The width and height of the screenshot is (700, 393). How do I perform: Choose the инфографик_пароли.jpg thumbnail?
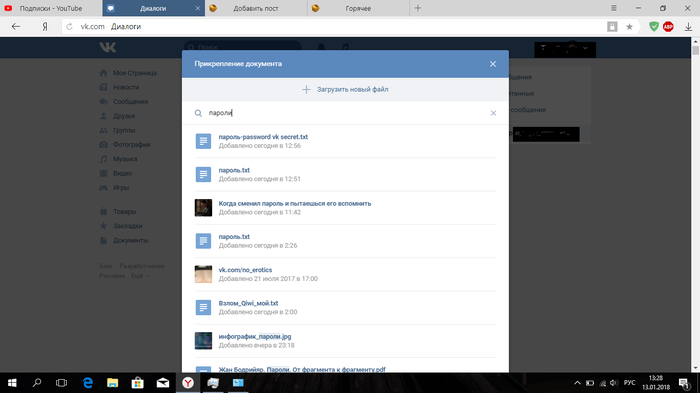pyautogui.click(x=203, y=341)
